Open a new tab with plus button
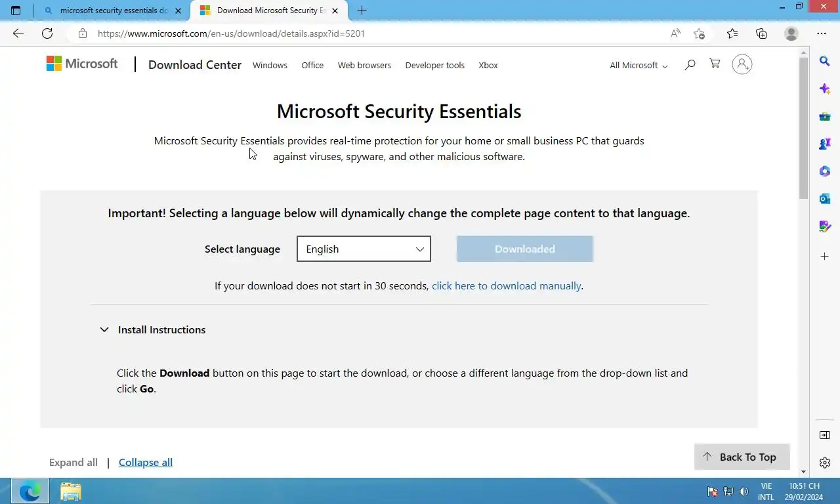Viewport: 840px width, 504px height. 362,10
